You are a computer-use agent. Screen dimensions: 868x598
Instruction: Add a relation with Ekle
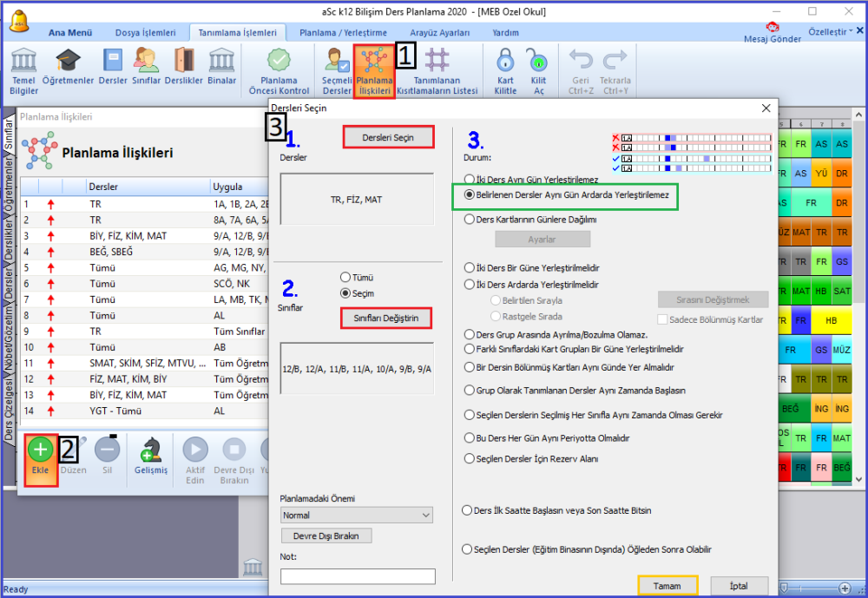[41, 460]
